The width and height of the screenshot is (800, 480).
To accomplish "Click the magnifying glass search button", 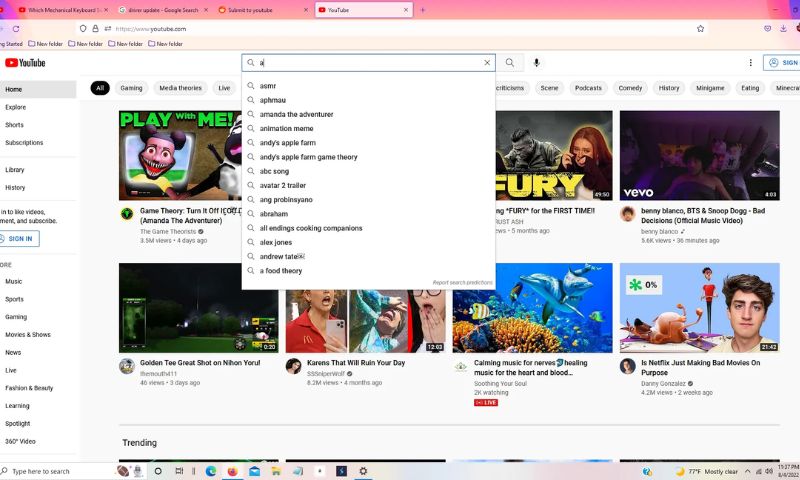I will (510, 63).
